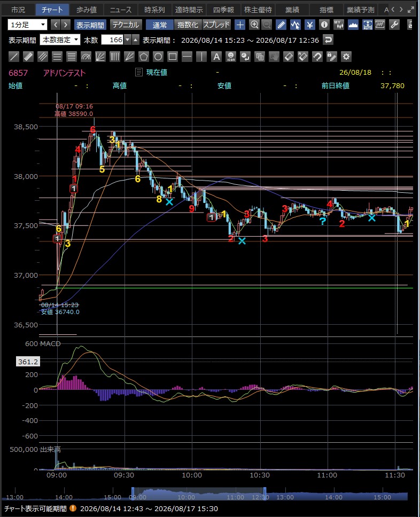Screen dimensions: 420x517
Task: Open chart settings wrench icon
Action: 394,25
